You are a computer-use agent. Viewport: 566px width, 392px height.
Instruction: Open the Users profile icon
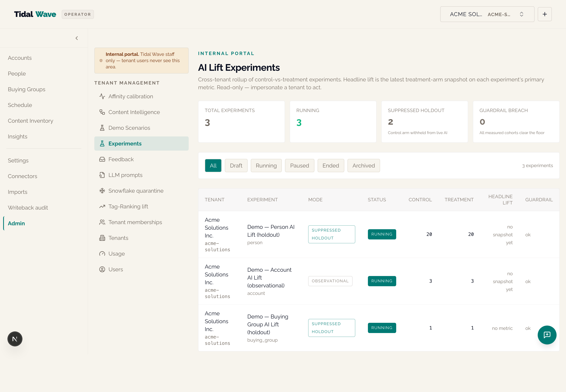[102, 269]
